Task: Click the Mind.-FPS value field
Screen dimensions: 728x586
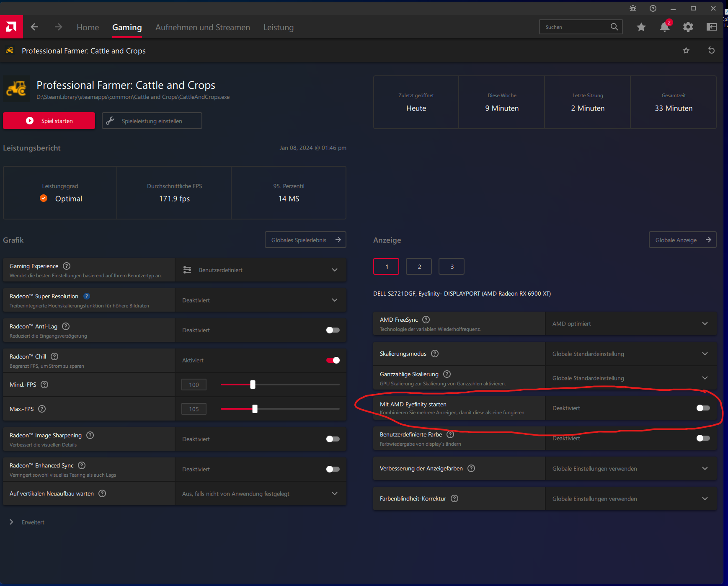Action: click(x=194, y=385)
